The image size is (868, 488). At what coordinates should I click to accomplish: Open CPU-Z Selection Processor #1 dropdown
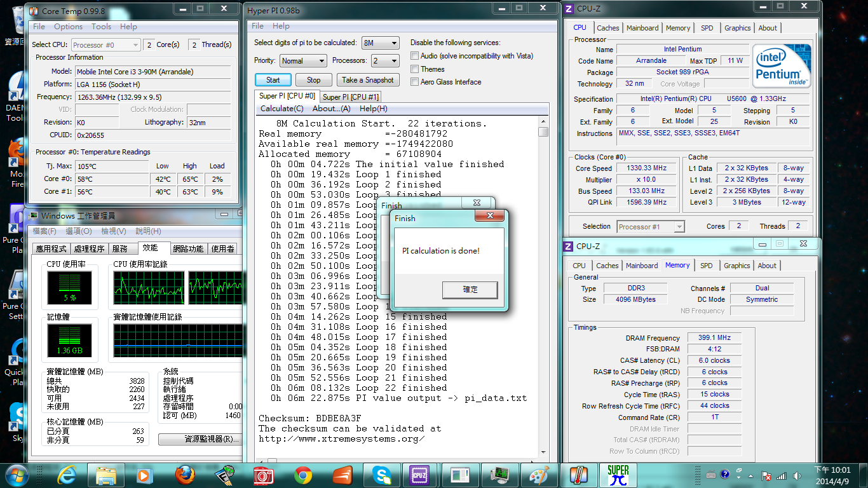tap(651, 227)
